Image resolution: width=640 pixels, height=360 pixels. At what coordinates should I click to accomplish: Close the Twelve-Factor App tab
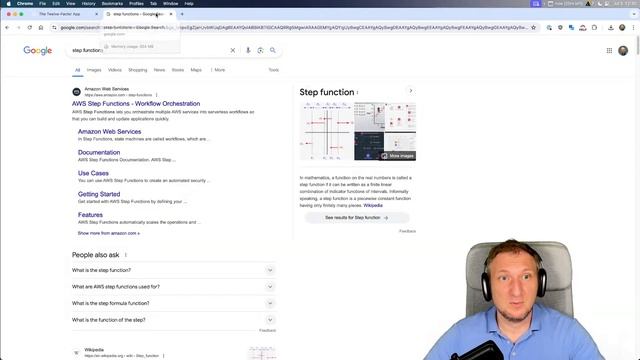click(x=96, y=14)
